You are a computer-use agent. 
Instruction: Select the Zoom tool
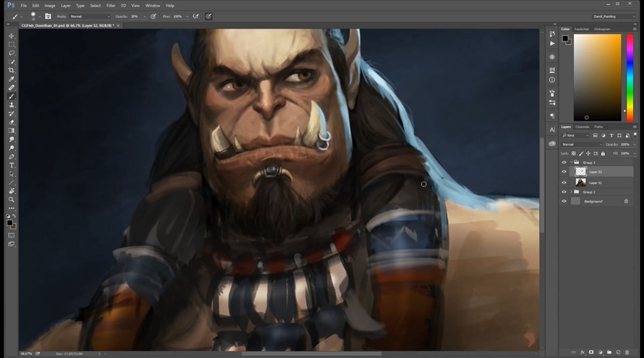point(12,199)
